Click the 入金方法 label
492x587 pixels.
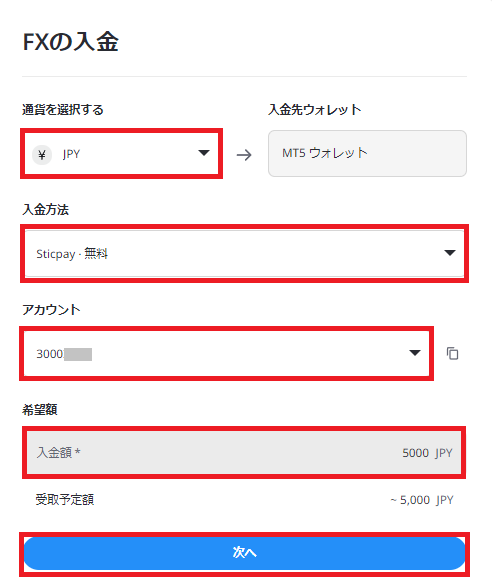pos(45,210)
